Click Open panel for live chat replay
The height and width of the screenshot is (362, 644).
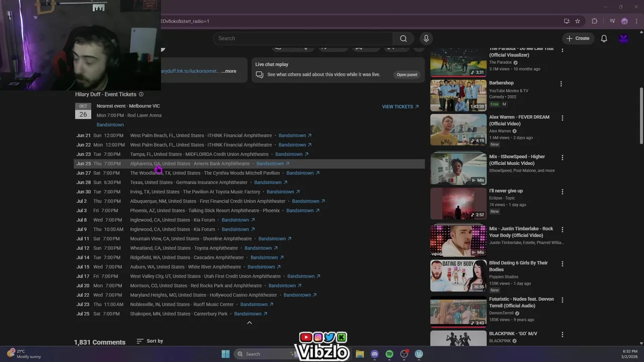pyautogui.click(x=407, y=74)
